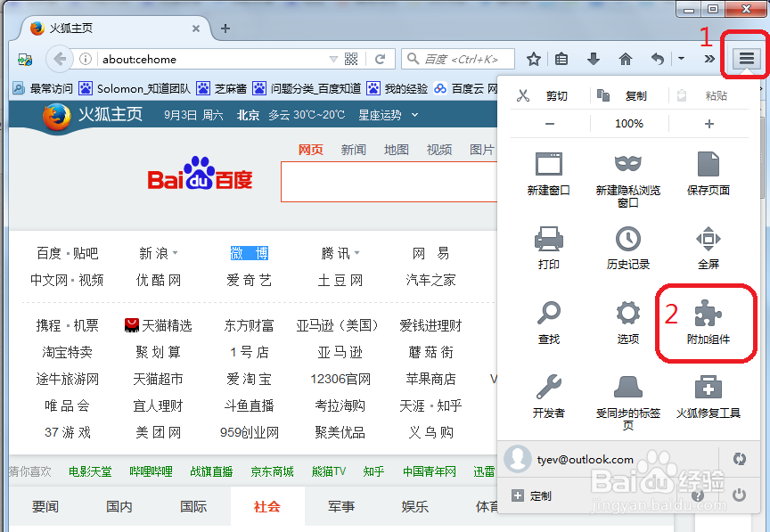Go to the home page with the home icon
Image resolution: width=770 pixels, height=532 pixels.
pos(625,59)
